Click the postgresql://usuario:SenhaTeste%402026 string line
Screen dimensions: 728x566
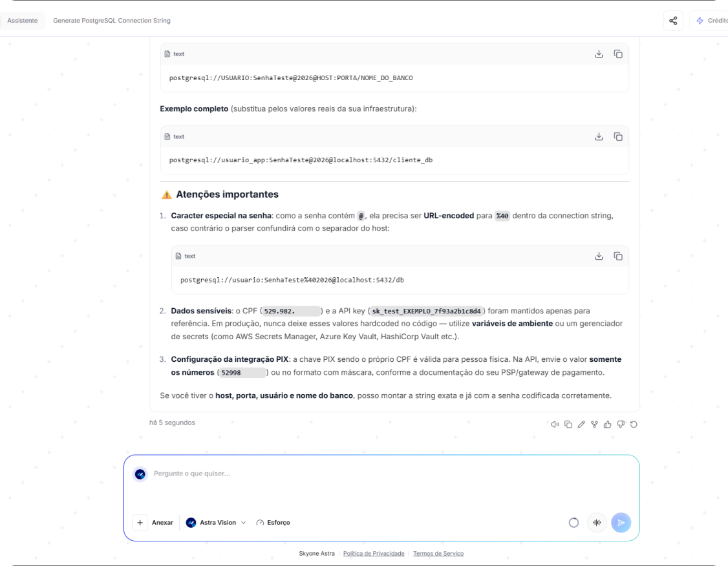pyautogui.click(x=292, y=280)
